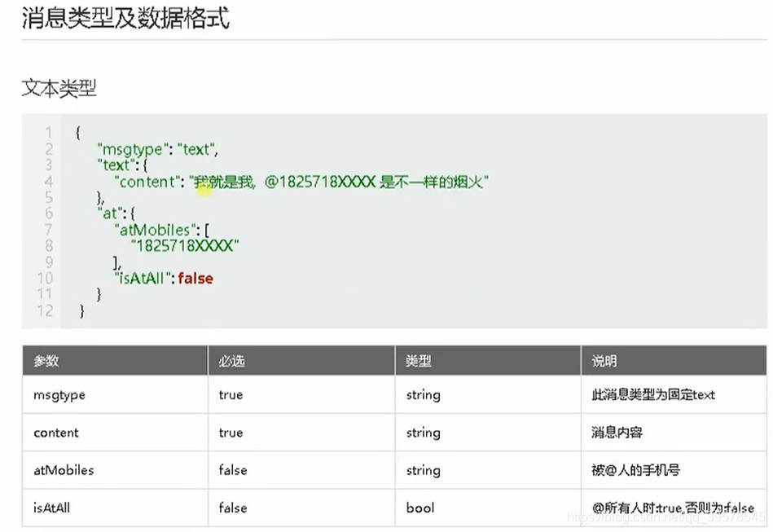Click the "atMobiles": [ code line

click(x=162, y=230)
